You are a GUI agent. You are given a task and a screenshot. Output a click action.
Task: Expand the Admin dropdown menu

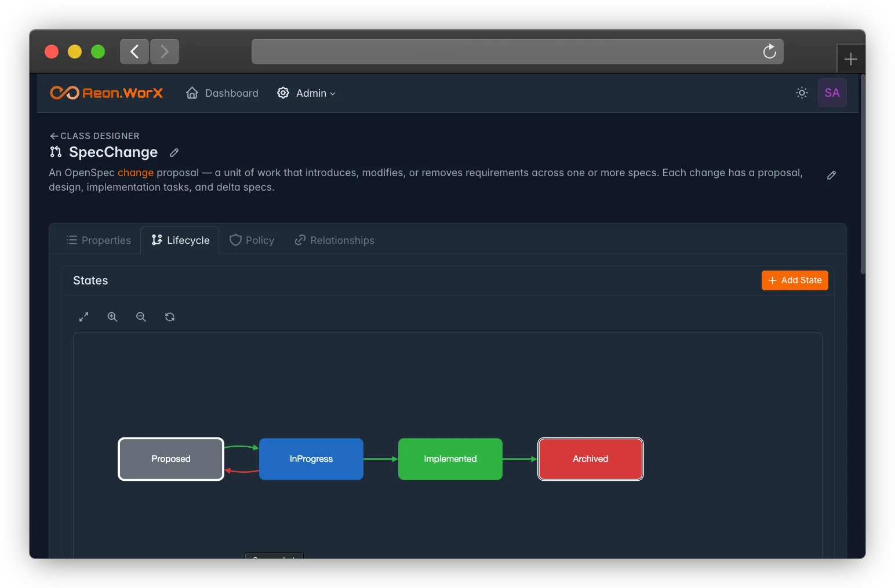pos(306,93)
